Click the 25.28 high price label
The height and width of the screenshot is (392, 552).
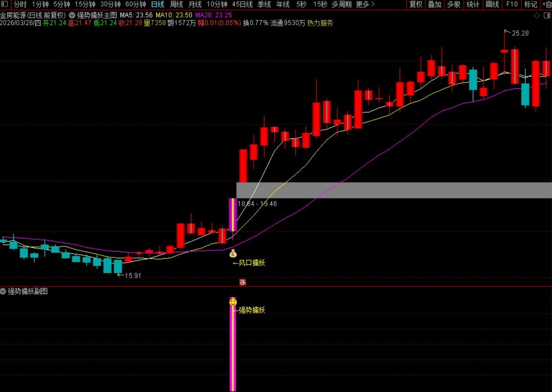(520, 33)
